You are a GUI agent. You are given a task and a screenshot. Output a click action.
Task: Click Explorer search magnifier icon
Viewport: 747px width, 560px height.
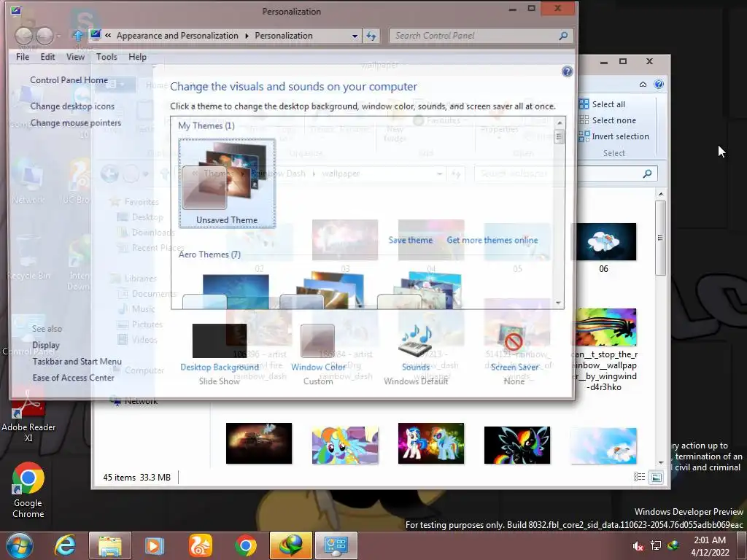point(647,174)
